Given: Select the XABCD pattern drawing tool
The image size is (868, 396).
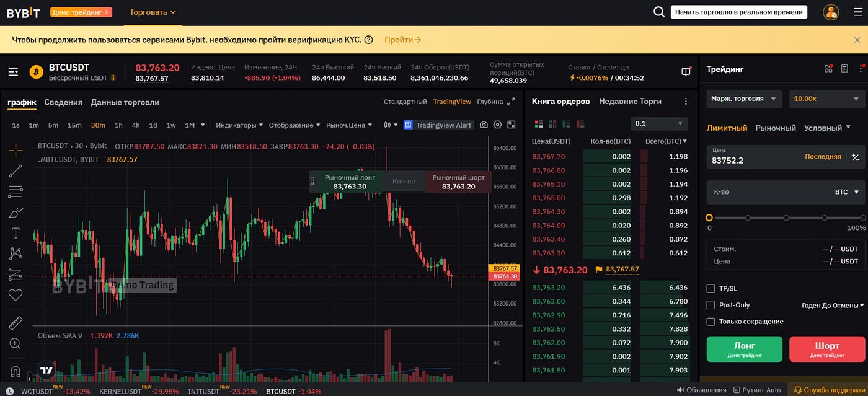Looking at the screenshot, I should [15, 253].
